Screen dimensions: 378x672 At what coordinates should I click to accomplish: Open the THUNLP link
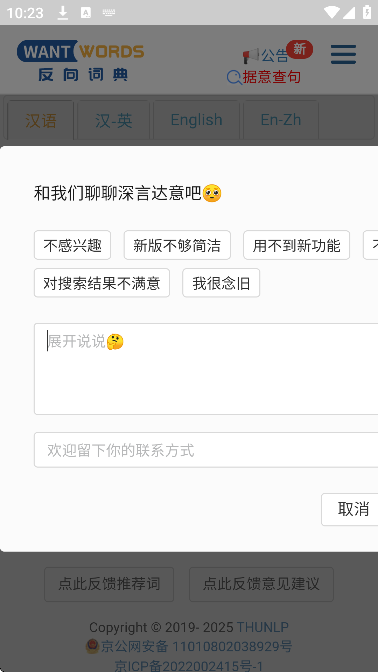point(263,627)
